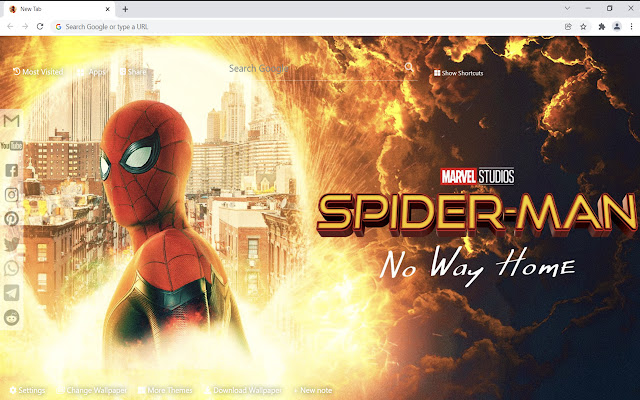Open the Facebook sidebar shortcut
This screenshot has width=640, height=400.
point(11,170)
